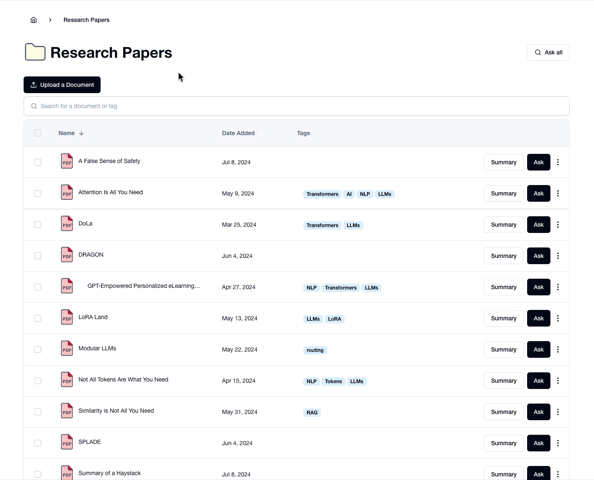This screenshot has width=594, height=480.
Task: Focus the document or tag search field
Action: [x=297, y=106]
